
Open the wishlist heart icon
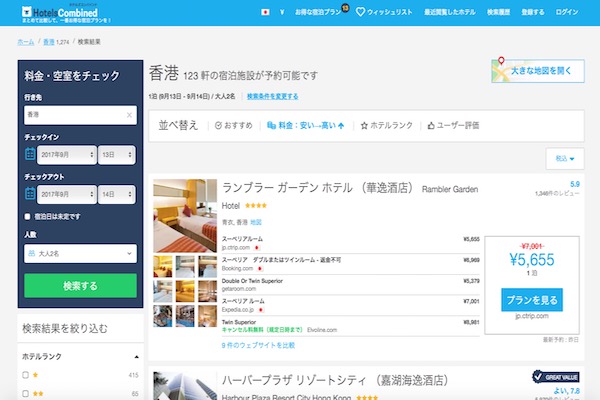point(360,12)
